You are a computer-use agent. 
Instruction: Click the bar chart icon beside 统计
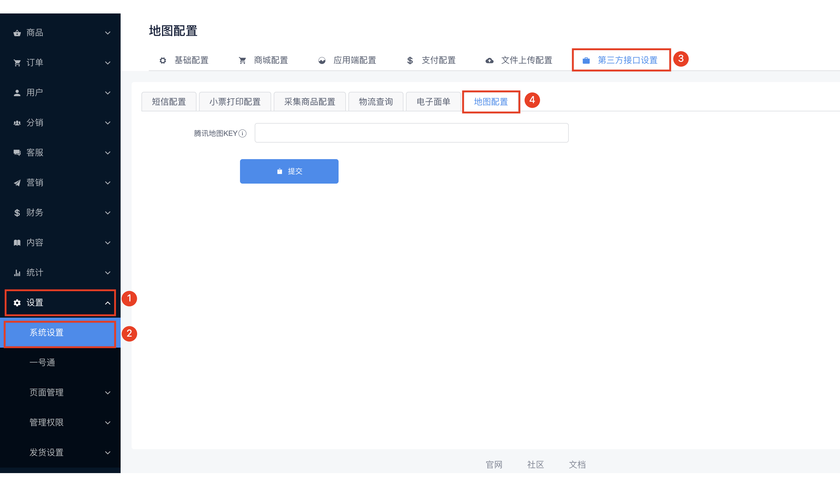pyautogui.click(x=17, y=273)
